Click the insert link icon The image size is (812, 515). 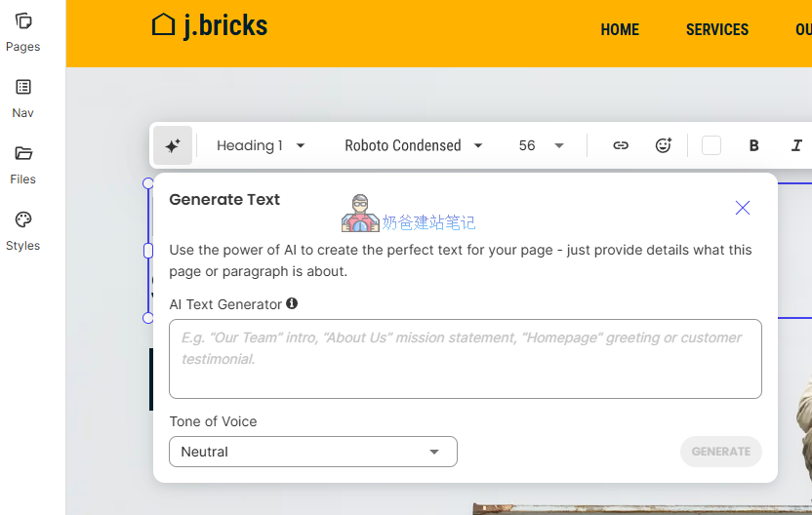tap(621, 145)
